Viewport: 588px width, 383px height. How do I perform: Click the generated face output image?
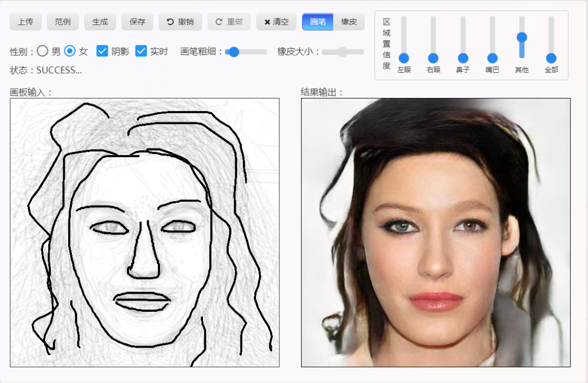[x=436, y=232]
